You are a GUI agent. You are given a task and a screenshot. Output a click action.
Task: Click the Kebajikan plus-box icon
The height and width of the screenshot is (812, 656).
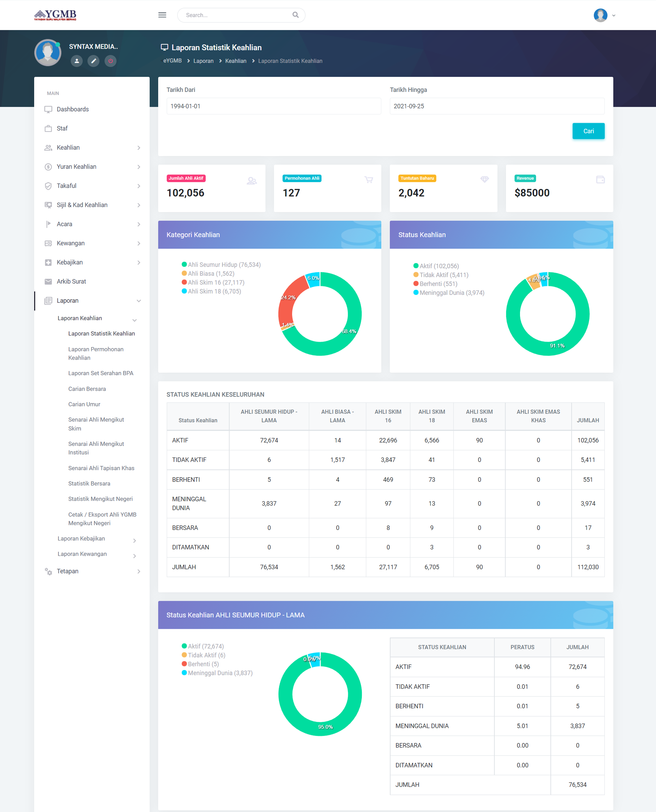coord(48,262)
